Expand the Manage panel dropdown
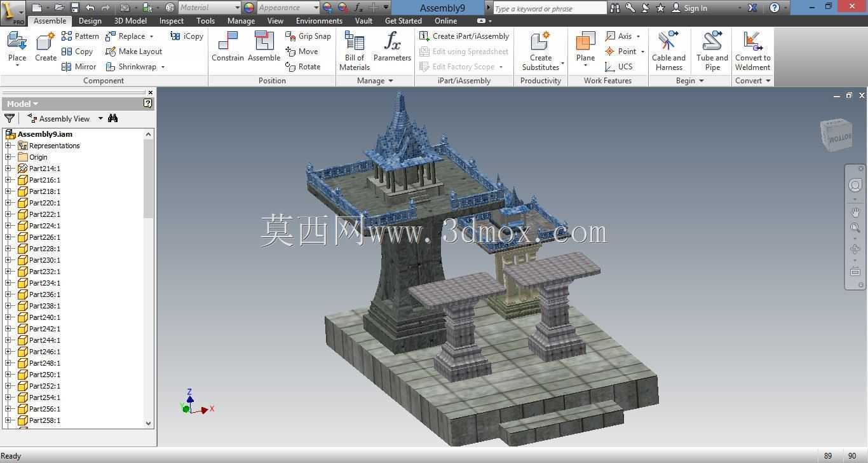This screenshot has width=868, height=463. 375,81
